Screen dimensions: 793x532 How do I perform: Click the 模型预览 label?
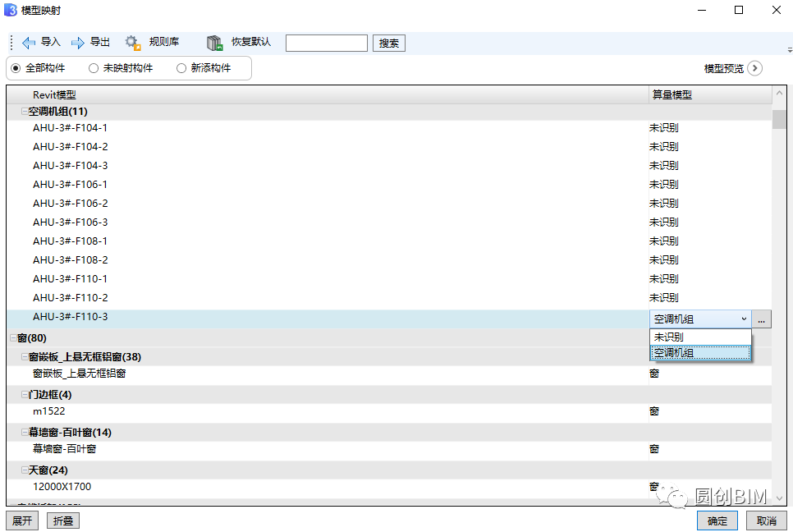point(724,68)
